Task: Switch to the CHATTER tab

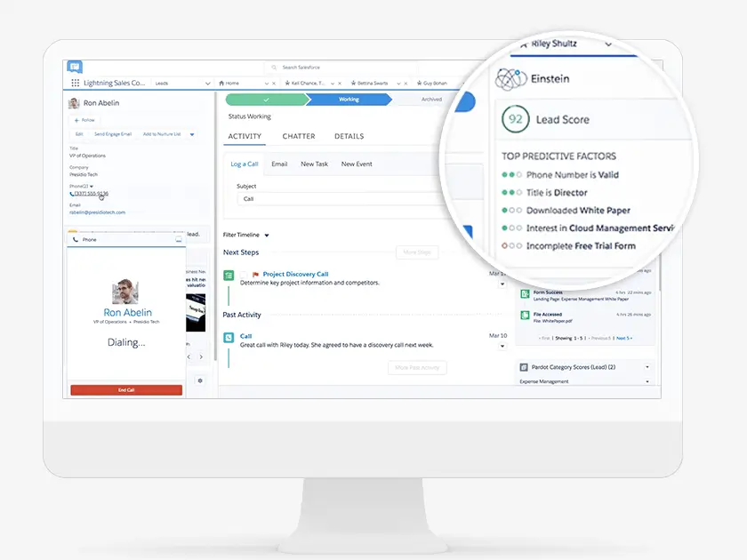Action: point(299,136)
